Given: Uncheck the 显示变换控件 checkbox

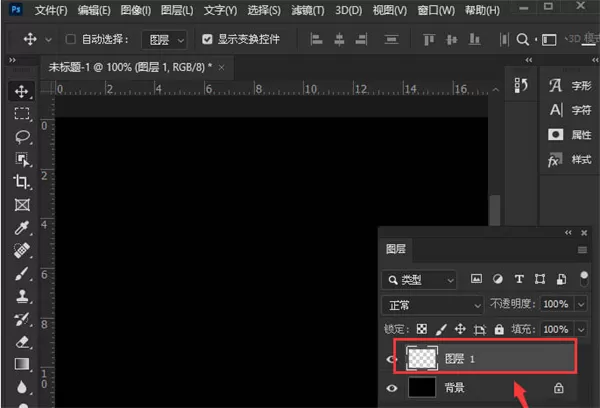Looking at the screenshot, I should [x=207, y=39].
